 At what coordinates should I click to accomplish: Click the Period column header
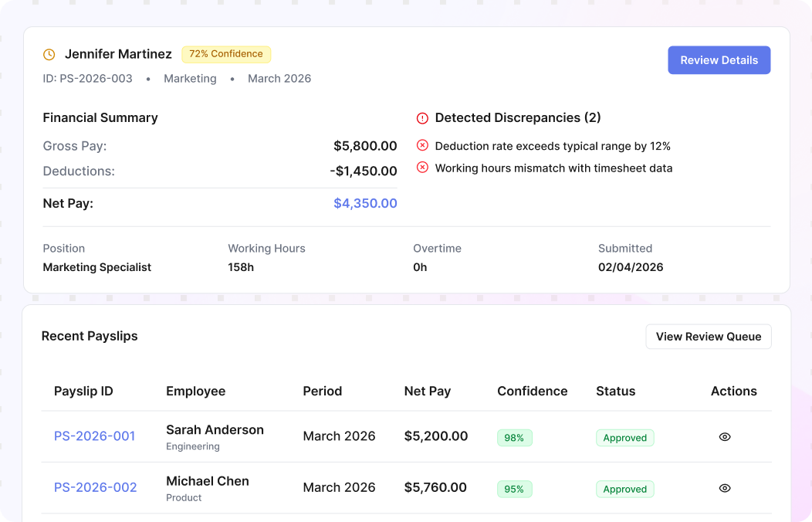[x=322, y=391]
